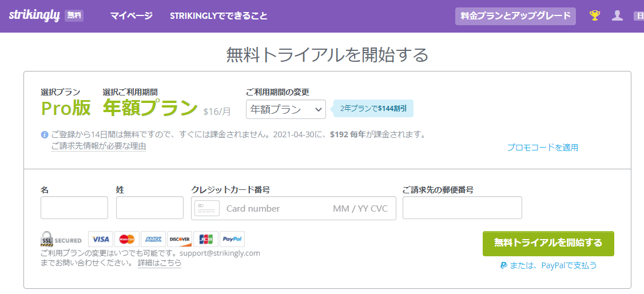Click the プロモコードを適用 link
This screenshot has width=644, height=294.
click(543, 148)
